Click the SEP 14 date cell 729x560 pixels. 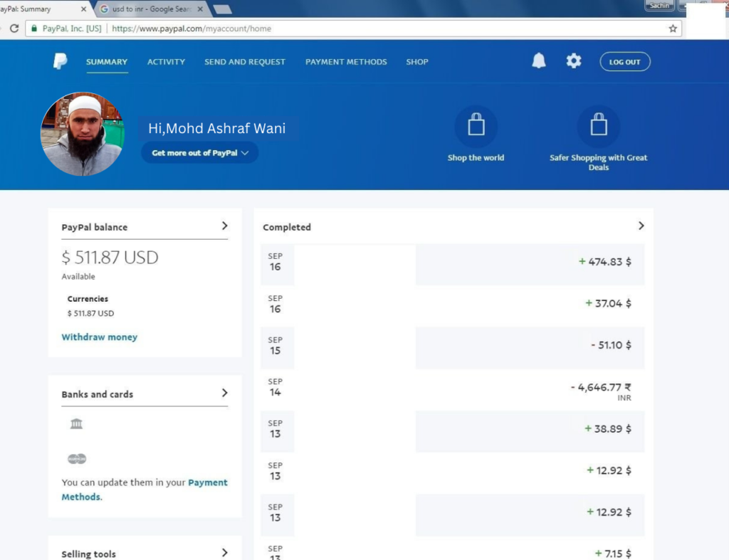[x=276, y=388]
